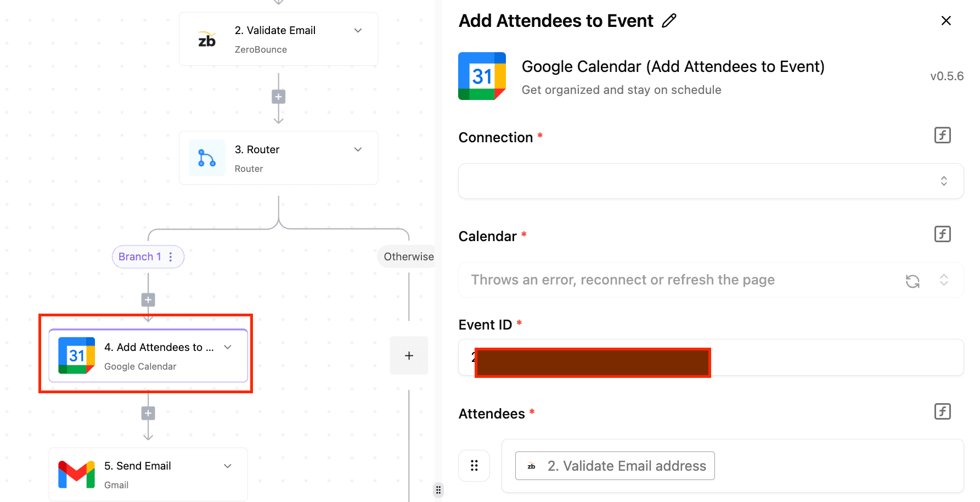Open the Calendar dropdown chevrons

click(944, 280)
